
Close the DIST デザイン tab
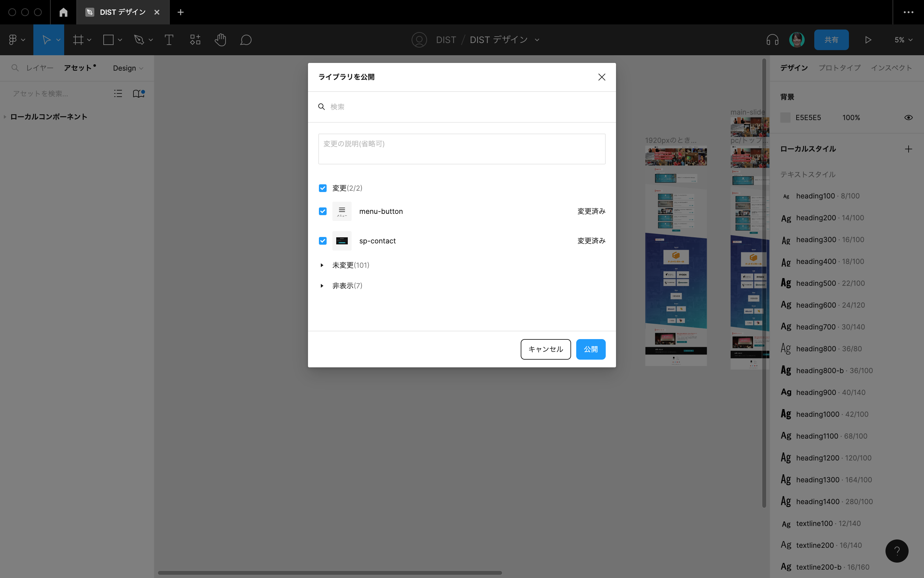coord(157,12)
